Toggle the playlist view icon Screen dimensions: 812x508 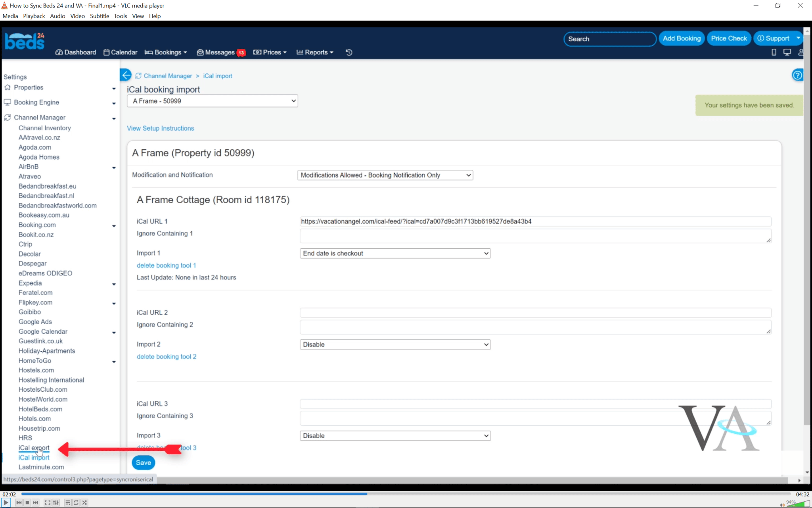68,502
